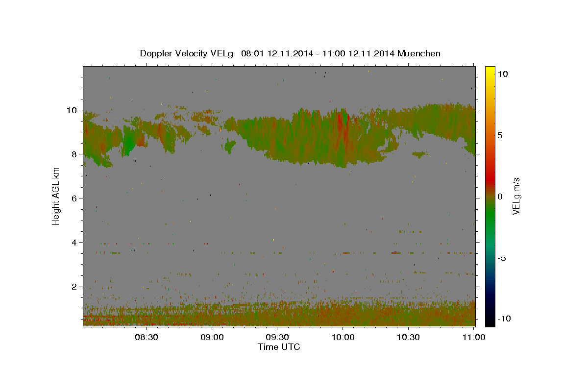Click the colorbar value 0
This screenshot has height=392, width=588.
500,196
